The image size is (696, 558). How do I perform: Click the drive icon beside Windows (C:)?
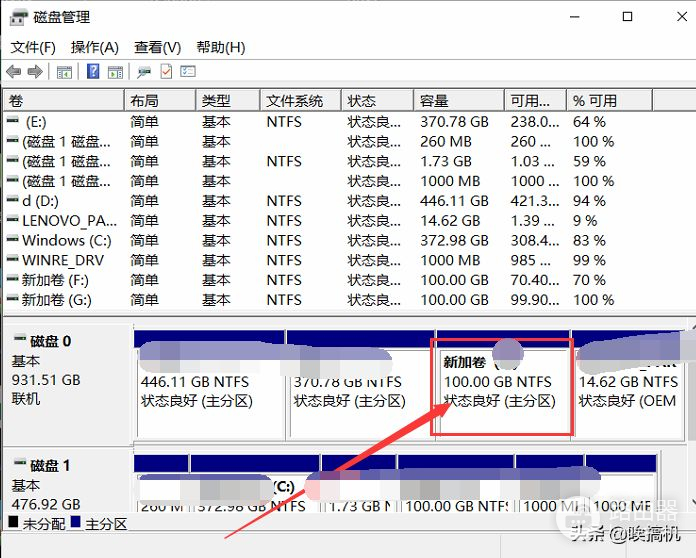pos(13,239)
